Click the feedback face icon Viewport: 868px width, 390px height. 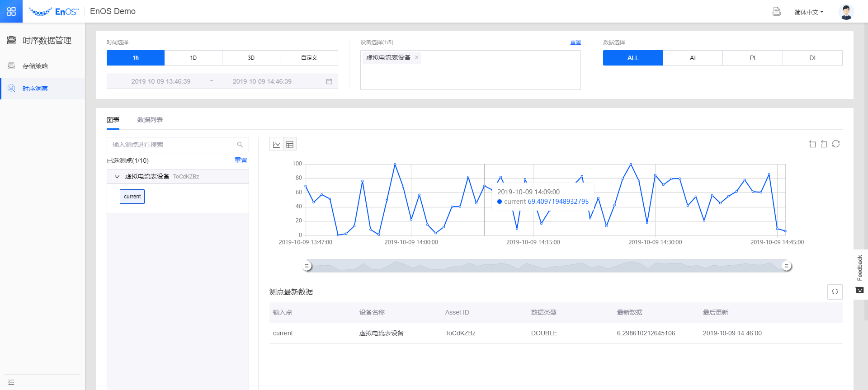tap(860, 290)
